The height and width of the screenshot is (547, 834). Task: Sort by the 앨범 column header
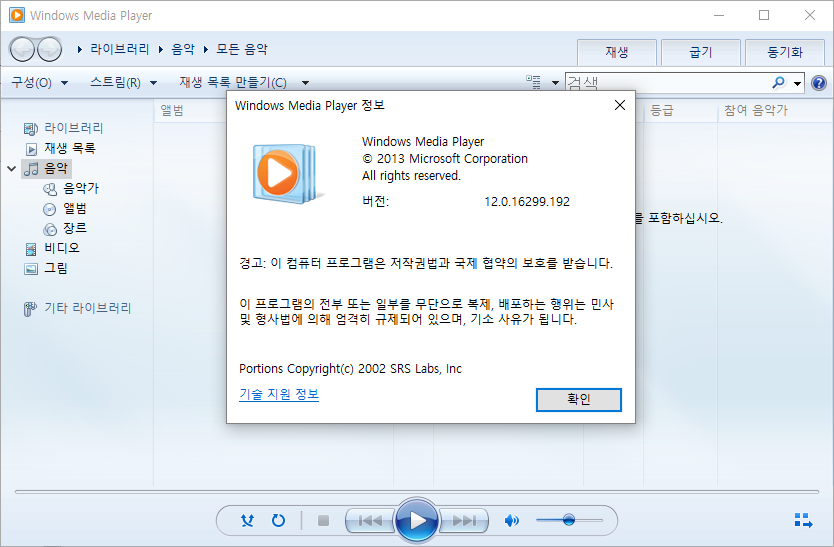coord(172,110)
